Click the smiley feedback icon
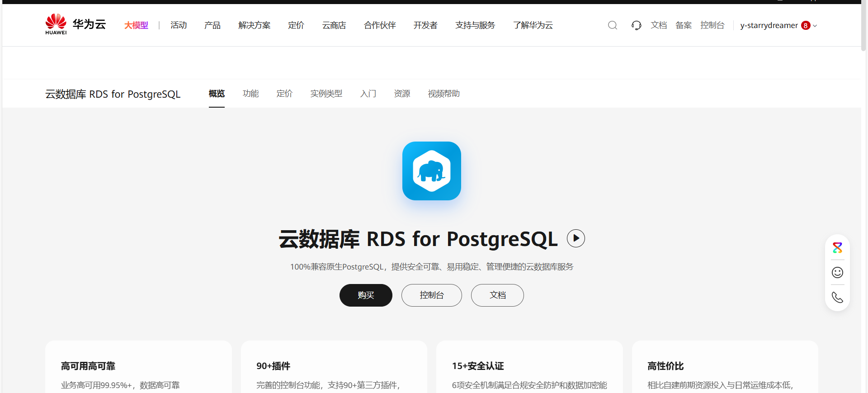The image size is (868, 393). click(x=837, y=272)
